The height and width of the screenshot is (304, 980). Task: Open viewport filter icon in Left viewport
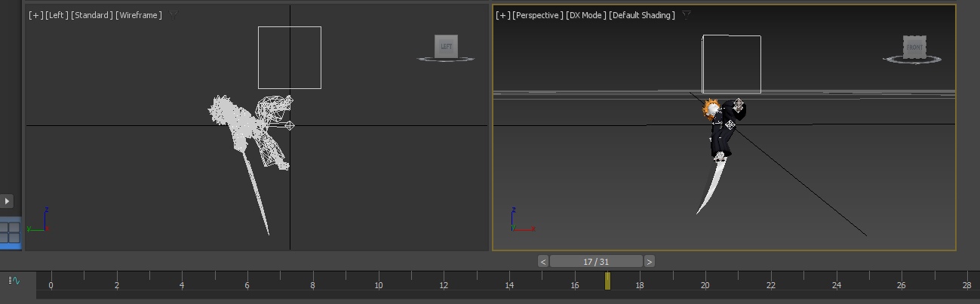click(173, 15)
